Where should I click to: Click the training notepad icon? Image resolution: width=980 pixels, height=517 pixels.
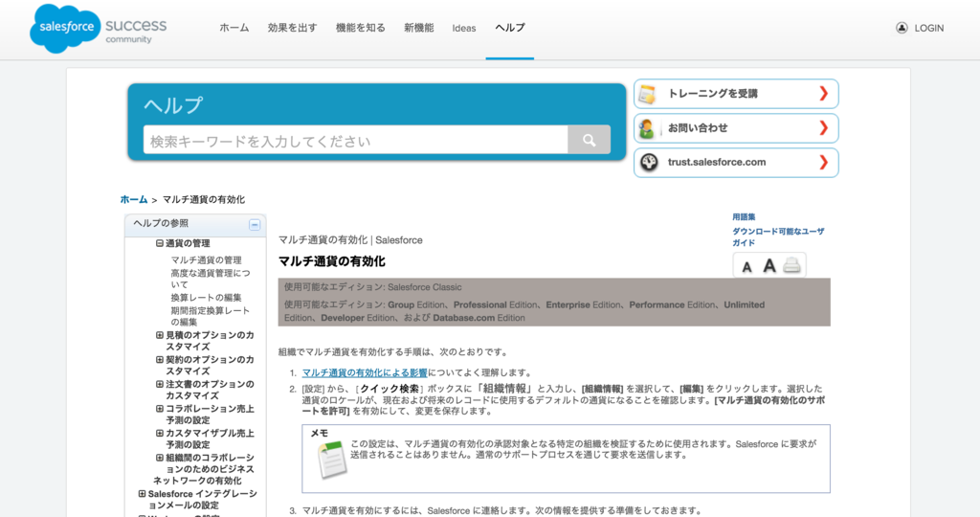[x=648, y=95]
